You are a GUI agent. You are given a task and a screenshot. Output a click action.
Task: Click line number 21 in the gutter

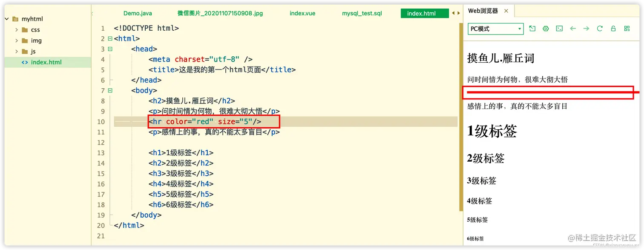(101, 236)
